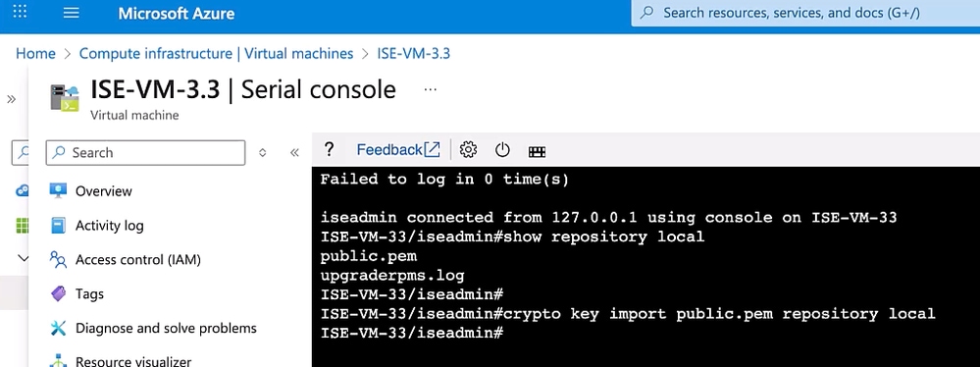Image resolution: width=980 pixels, height=367 pixels.
Task: Open serial console settings gear
Action: (x=468, y=149)
